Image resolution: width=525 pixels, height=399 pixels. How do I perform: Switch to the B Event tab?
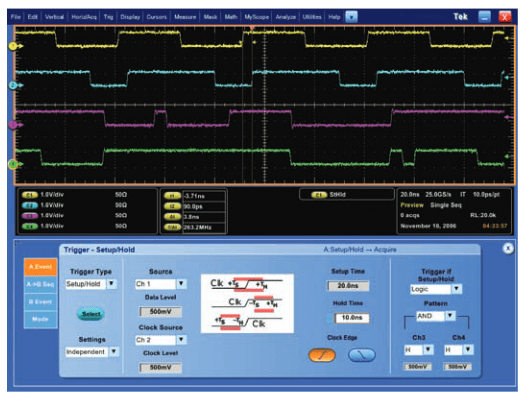point(40,302)
